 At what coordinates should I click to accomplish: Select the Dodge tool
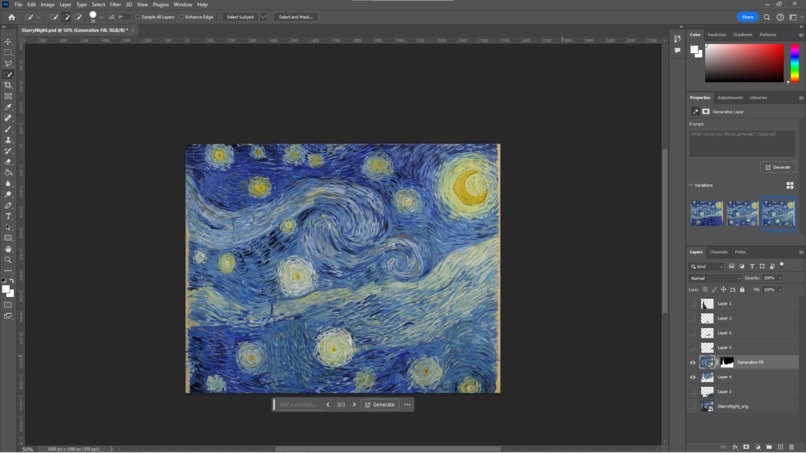[8, 194]
